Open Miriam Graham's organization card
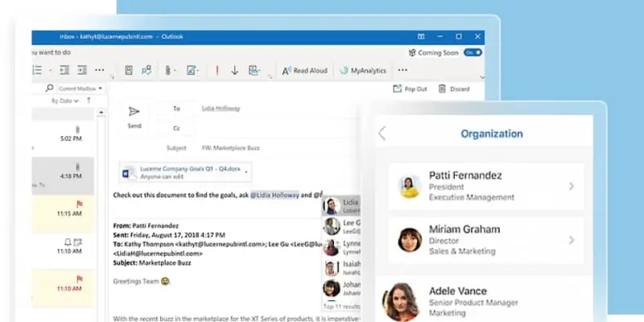 [486, 240]
